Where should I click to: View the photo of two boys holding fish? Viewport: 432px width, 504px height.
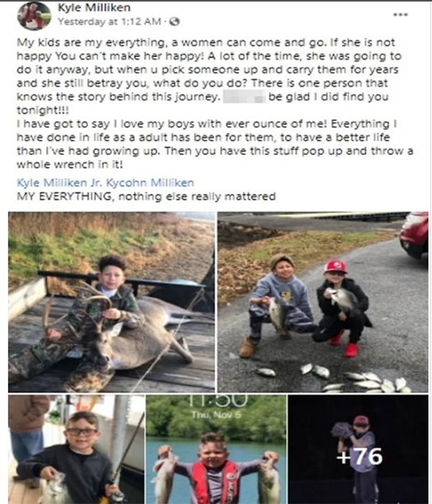pyautogui.click(x=323, y=302)
